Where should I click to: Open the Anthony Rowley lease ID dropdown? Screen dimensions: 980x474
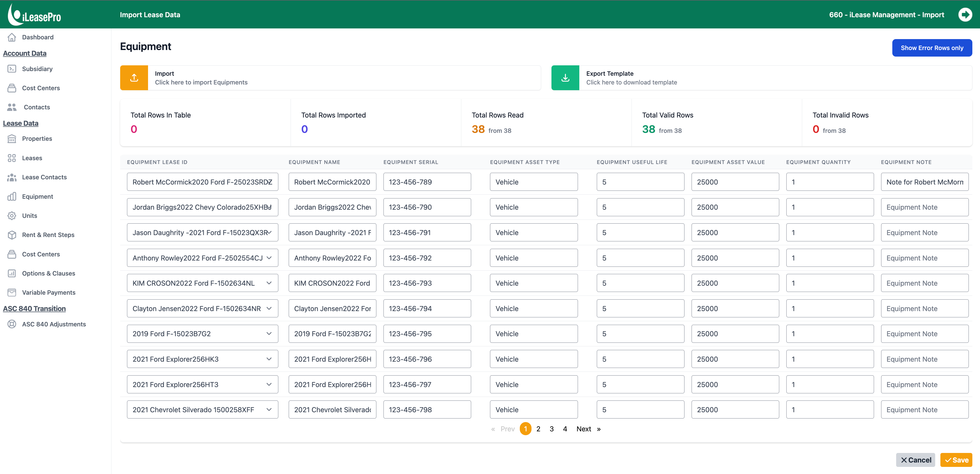pyautogui.click(x=269, y=258)
